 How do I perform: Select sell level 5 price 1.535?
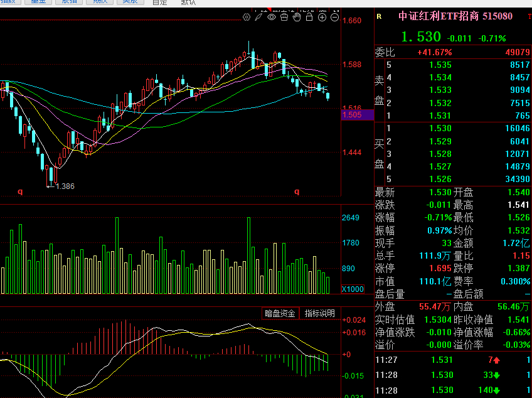[x=440, y=65]
